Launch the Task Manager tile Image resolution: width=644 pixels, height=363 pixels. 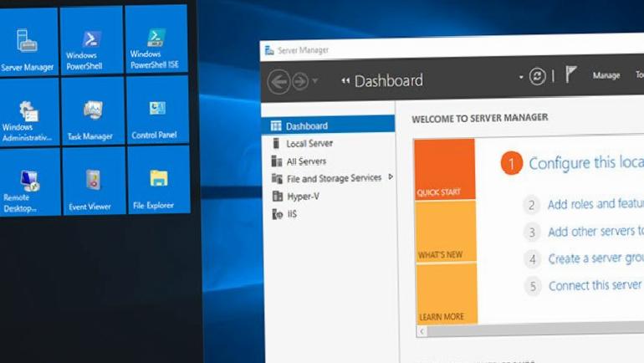click(x=92, y=111)
